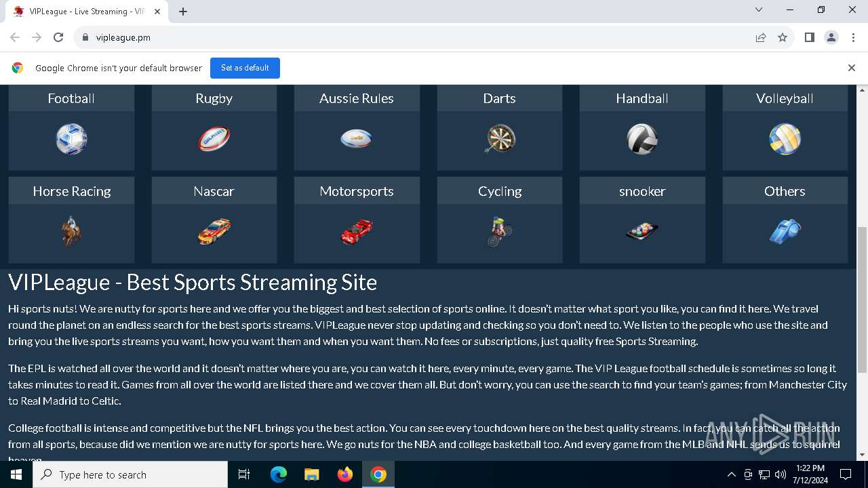Open the snooker balls icon
The height and width of the screenshot is (488, 868).
(x=642, y=232)
